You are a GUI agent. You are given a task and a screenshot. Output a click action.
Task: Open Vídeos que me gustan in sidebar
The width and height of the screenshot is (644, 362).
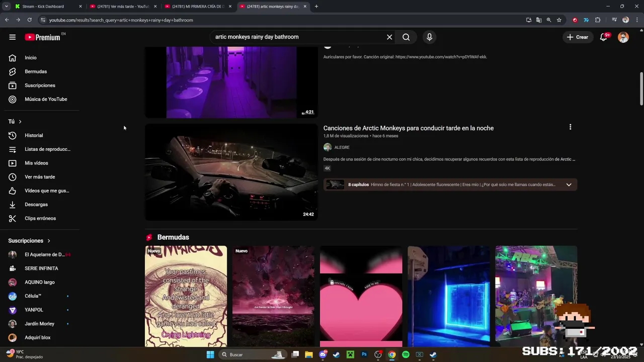(39, 191)
